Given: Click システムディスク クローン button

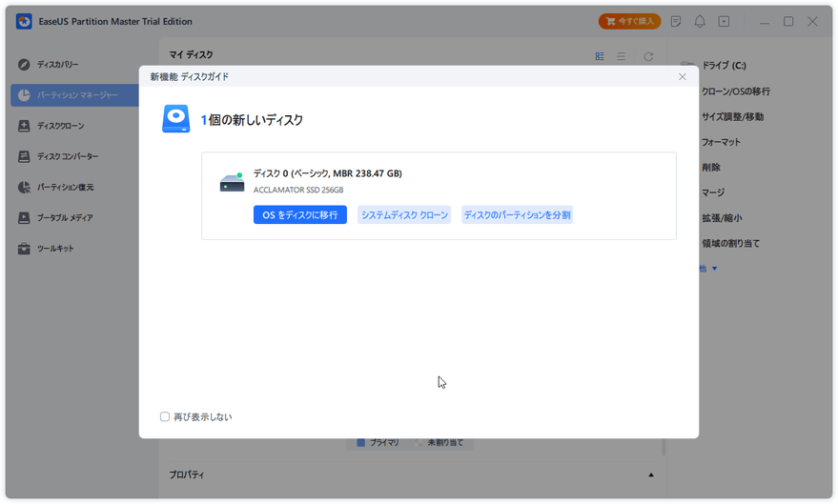Looking at the screenshot, I should tap(404, 215).
